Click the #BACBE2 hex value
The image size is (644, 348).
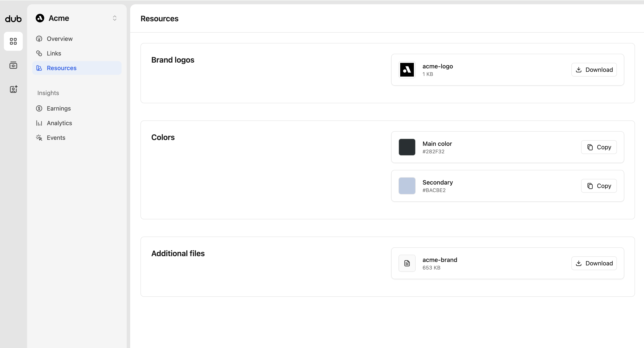tap(434, 190)
